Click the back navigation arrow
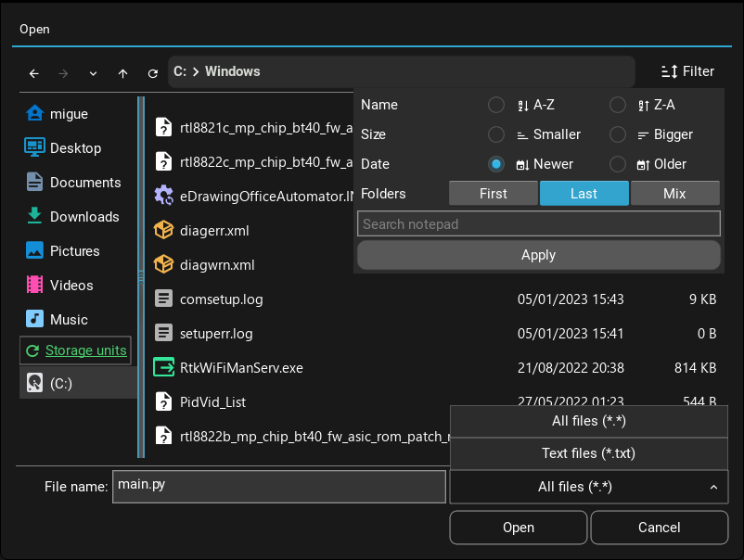Viewport: 744px width, 560px height. [x=33, y=73]
